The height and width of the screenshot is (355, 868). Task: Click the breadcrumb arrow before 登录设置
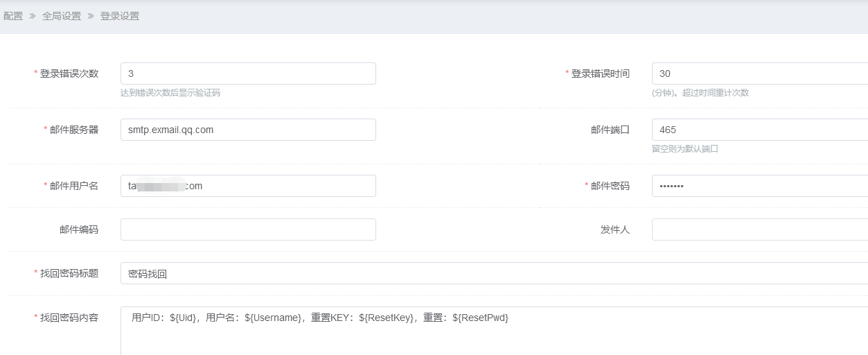click(x=91, y=16)
